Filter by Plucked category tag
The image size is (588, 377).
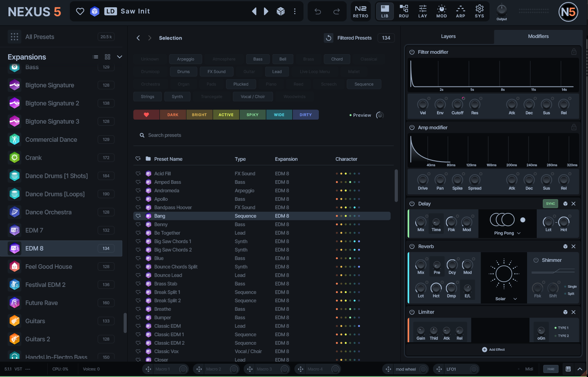[241, 84]
